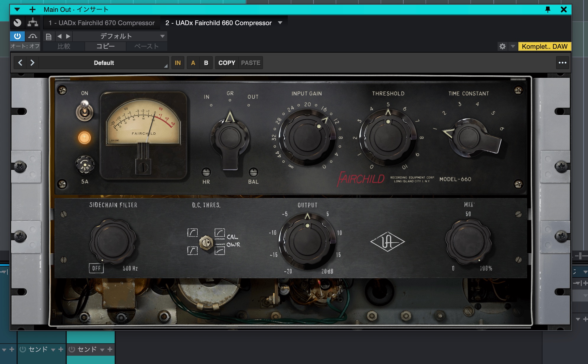Click the BAL trim screw
This screenshot has height=364, width=588.
click(x=253, y=172)
